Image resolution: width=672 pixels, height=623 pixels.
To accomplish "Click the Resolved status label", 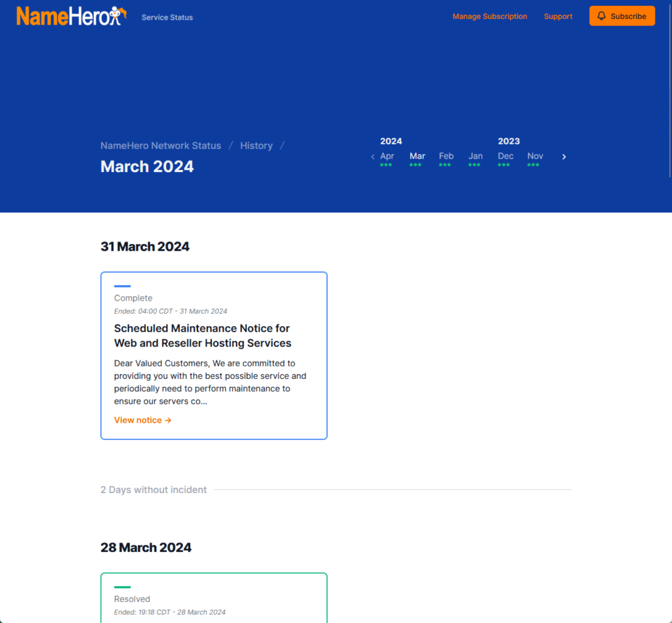I will pos(132,599).
